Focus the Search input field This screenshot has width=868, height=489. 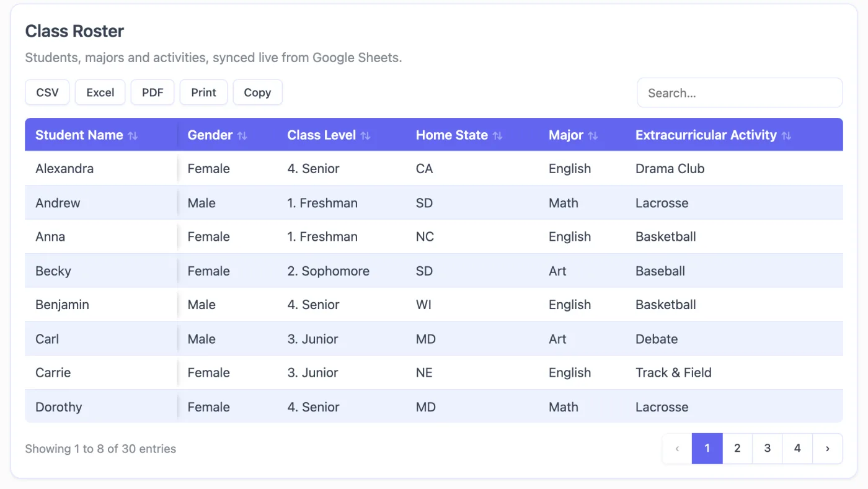coord(740,93)
